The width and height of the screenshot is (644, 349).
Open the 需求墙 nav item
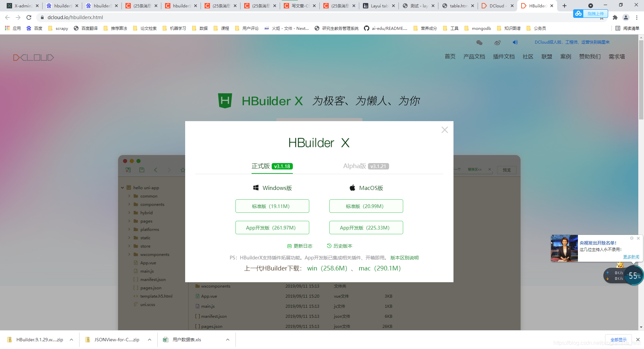pyautogui.click(x=616, y=56)
